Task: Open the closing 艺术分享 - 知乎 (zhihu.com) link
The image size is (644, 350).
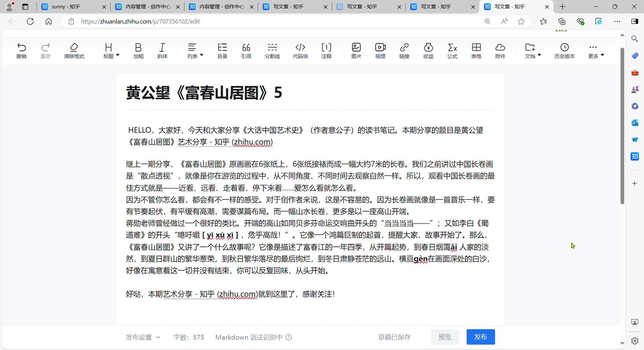Action: (x=210, y=294)
